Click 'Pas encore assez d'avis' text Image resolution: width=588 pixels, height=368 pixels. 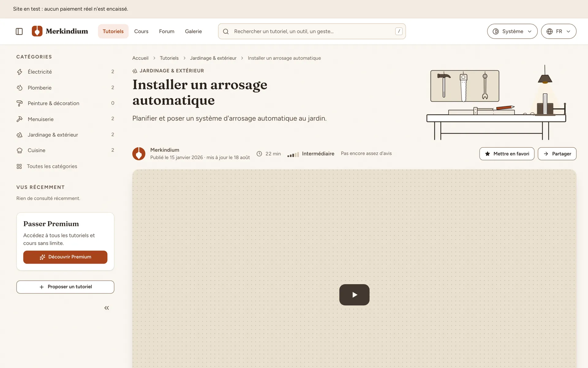coord(366,153)
